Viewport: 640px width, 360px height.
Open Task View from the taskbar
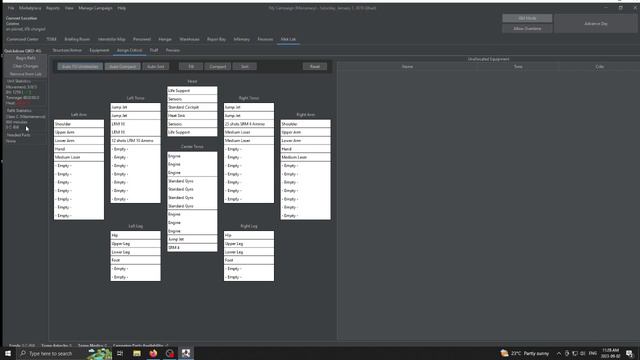point(120,353)
